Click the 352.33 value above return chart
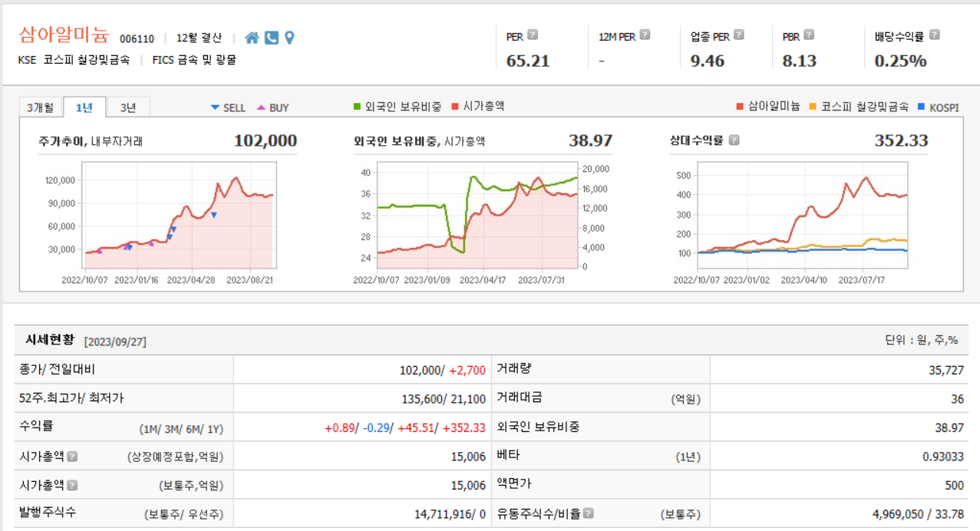Screen dimensions: 980x531 click(901, 140)
